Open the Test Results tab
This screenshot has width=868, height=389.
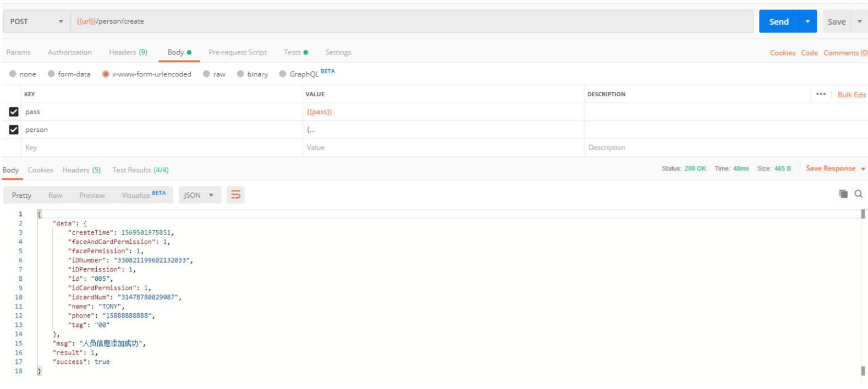point(140,170)
